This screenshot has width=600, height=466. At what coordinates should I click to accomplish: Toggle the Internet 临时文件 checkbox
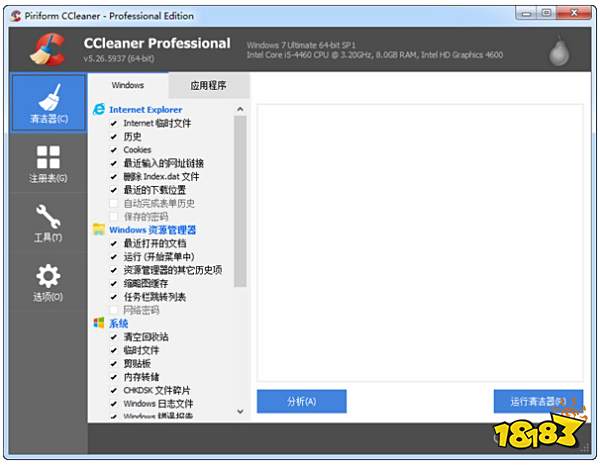[x=114, y=123]
